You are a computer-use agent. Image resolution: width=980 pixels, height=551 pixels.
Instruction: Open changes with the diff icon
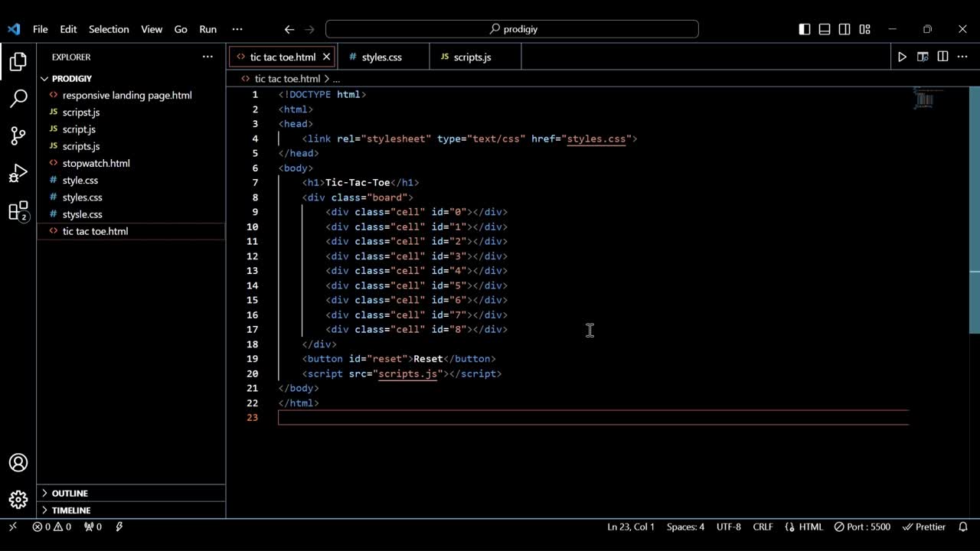923,57
